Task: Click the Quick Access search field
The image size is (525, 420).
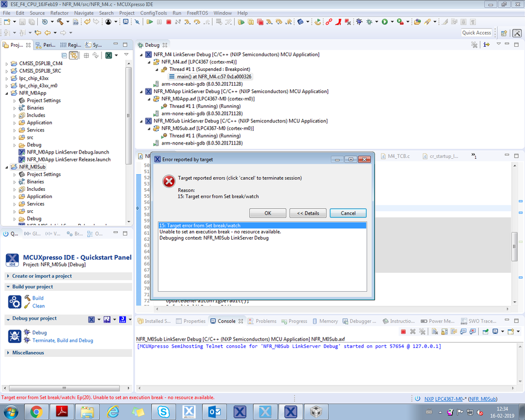Action: pos(477,33)
